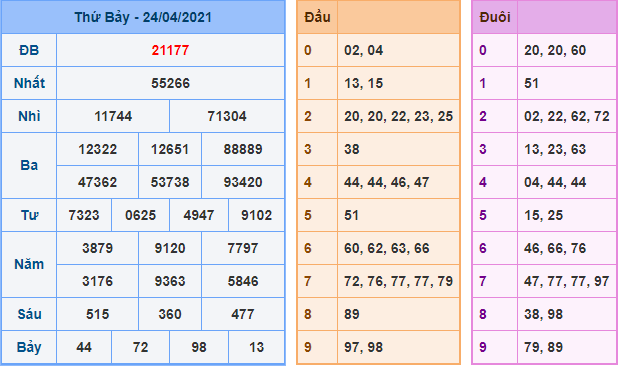
Task: Click Đuôi values '04, 44, 44'
Action: pyautogui.click(x=555, y=182)
